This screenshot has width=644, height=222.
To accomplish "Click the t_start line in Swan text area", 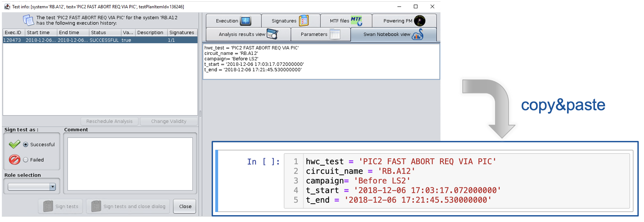I will tap(254, 64).
